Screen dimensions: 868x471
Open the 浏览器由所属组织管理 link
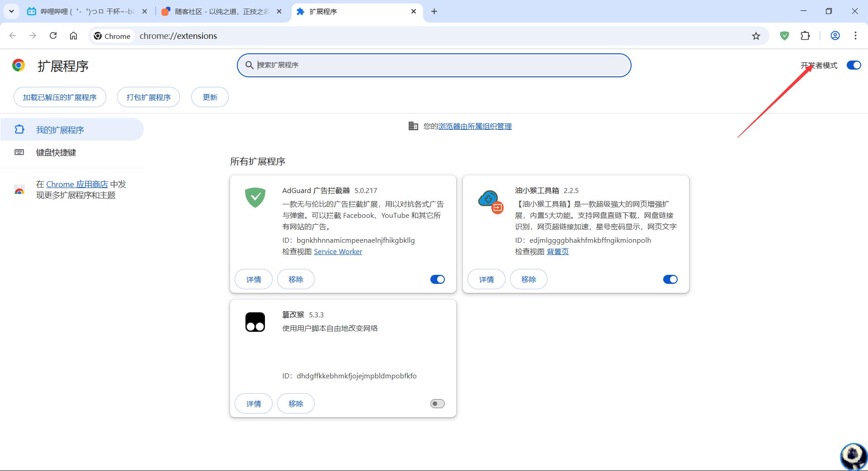(x=475, y=126)
